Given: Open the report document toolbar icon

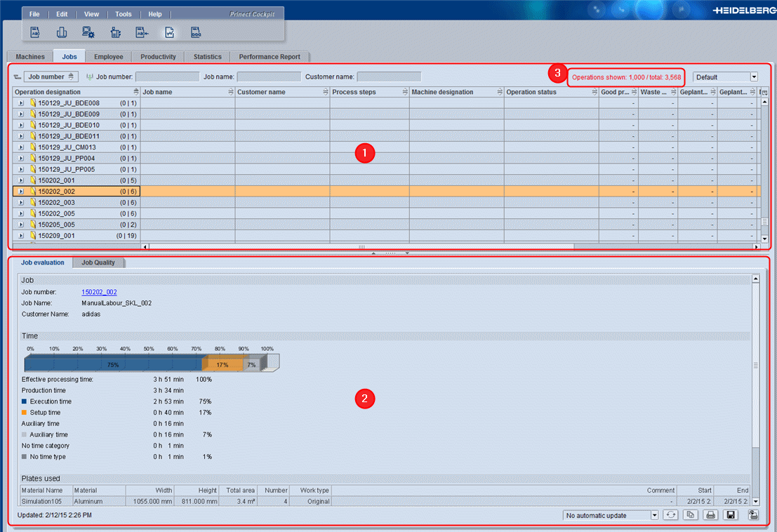Looking at the screenshot, I should (x=34, y=32).
